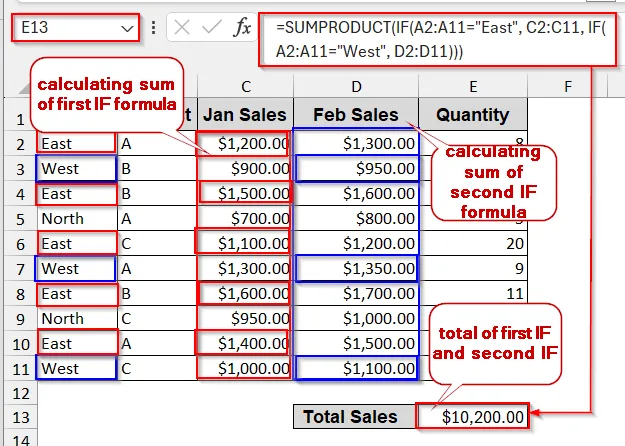Select the $10,200.00 total cell
The height and width of the screenshot is (446, 625).
[x=472, y=417]
